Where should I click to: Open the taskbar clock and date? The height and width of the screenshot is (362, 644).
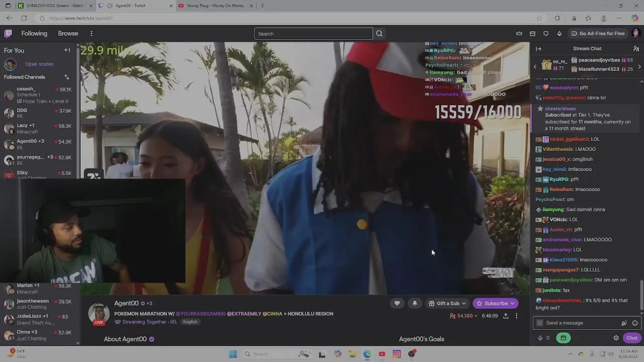coord(629,354)
